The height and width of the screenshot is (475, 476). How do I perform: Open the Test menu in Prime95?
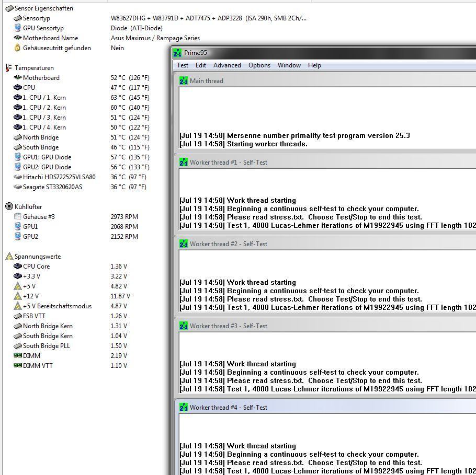pyautogui.click(x=183, y=65)
